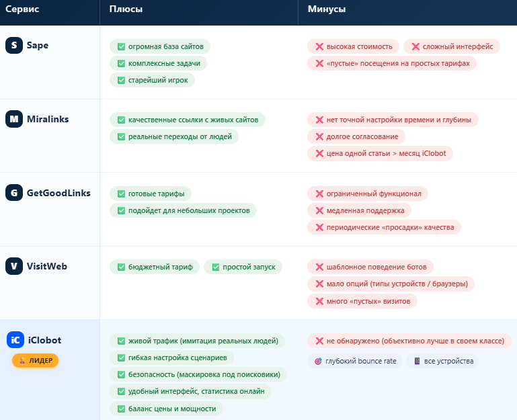517x420 pixels.
Task: Click the target icon beside "глубокий bounce rate"
Action: point(318,361)
